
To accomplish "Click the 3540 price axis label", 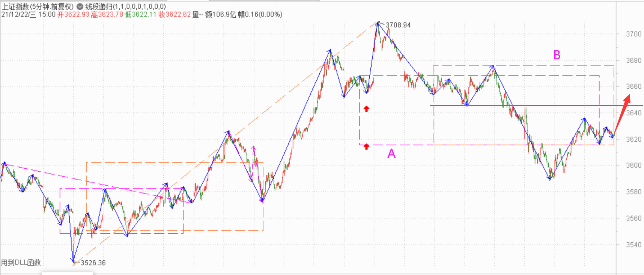I will pos(633,245).
